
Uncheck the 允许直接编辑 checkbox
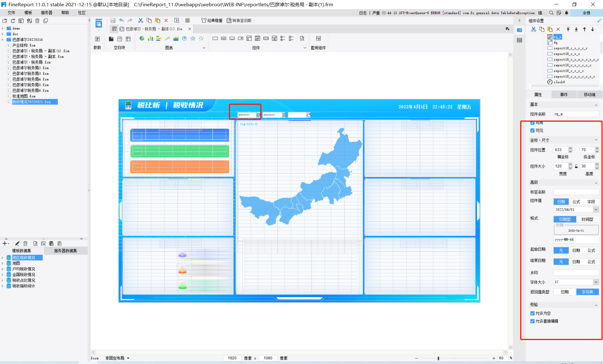[x=532, y=321]
